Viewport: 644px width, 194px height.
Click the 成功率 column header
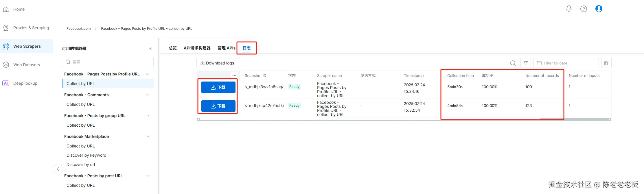click(x=487, y=75)
